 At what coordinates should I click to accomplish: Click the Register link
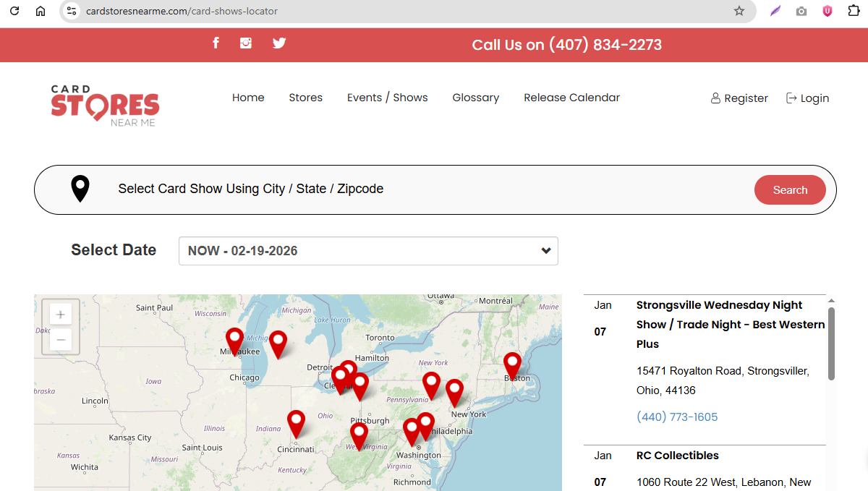point(745,98)
